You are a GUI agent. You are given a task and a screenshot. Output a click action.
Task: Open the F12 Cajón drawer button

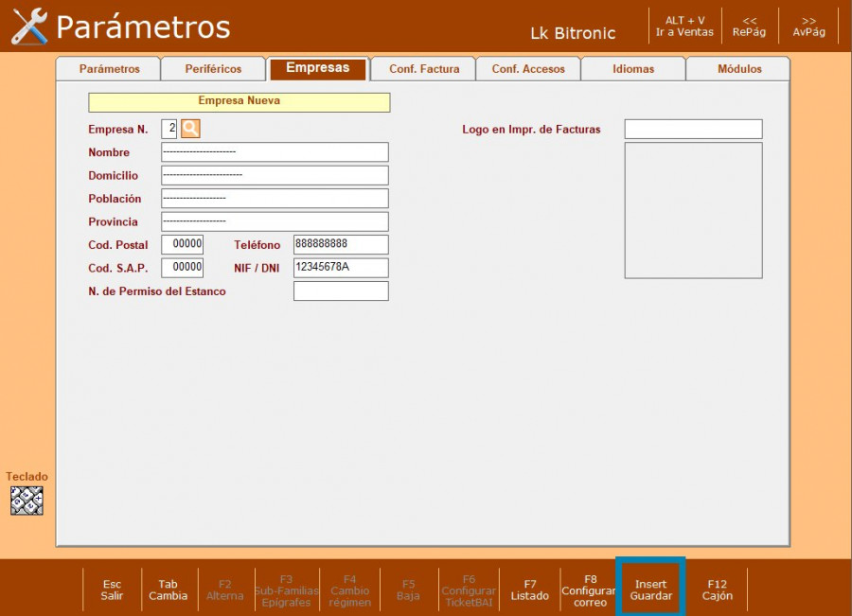pyautogui.click(x=717, y=590)
